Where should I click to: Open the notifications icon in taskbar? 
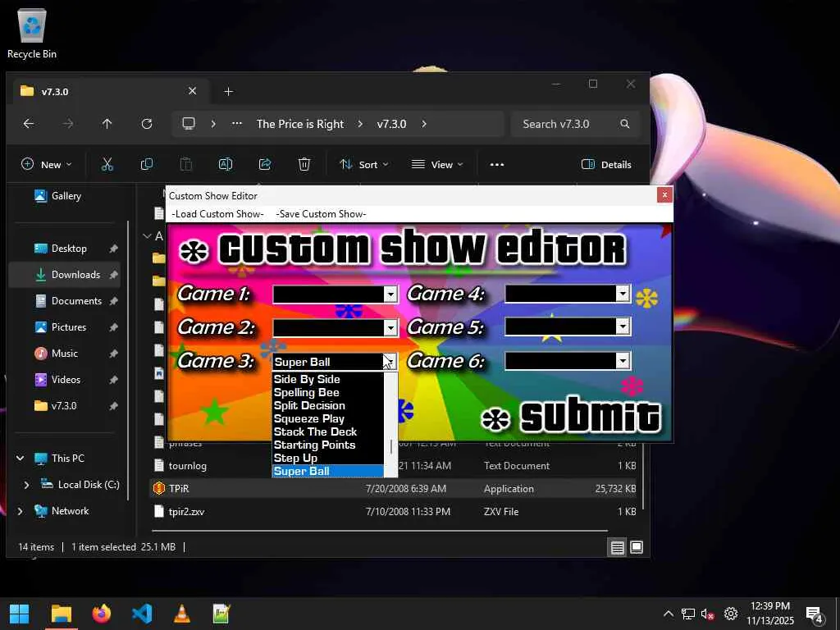(x=815, y=615)
